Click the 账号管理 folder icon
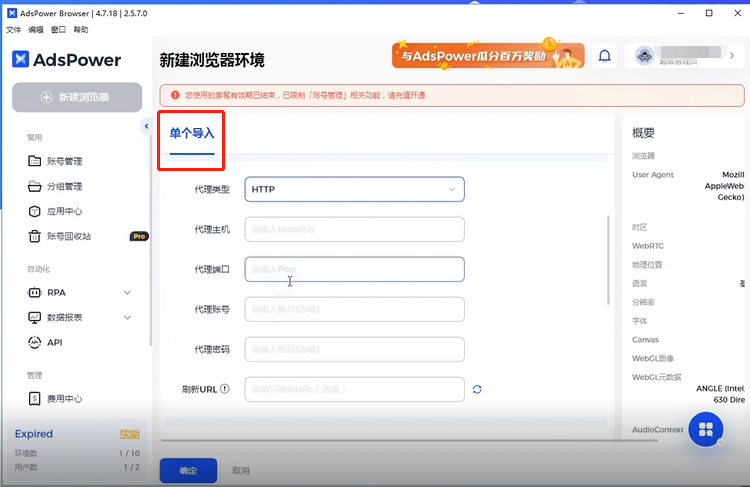This screenshot has height=487, width=750. click(x=34, y=161)
